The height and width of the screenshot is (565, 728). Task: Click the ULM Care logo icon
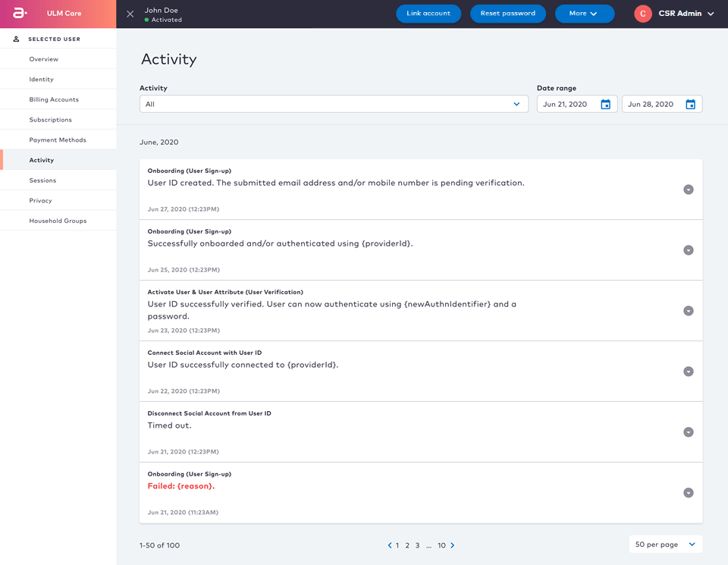click(20, 13)
